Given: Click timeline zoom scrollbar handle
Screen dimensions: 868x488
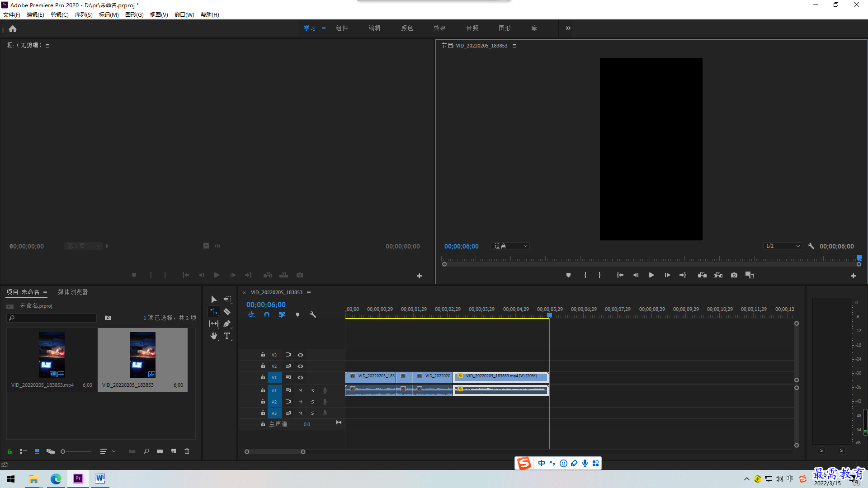Looking at the screenshot, I should pyautogui.click(x=303, y=451).
